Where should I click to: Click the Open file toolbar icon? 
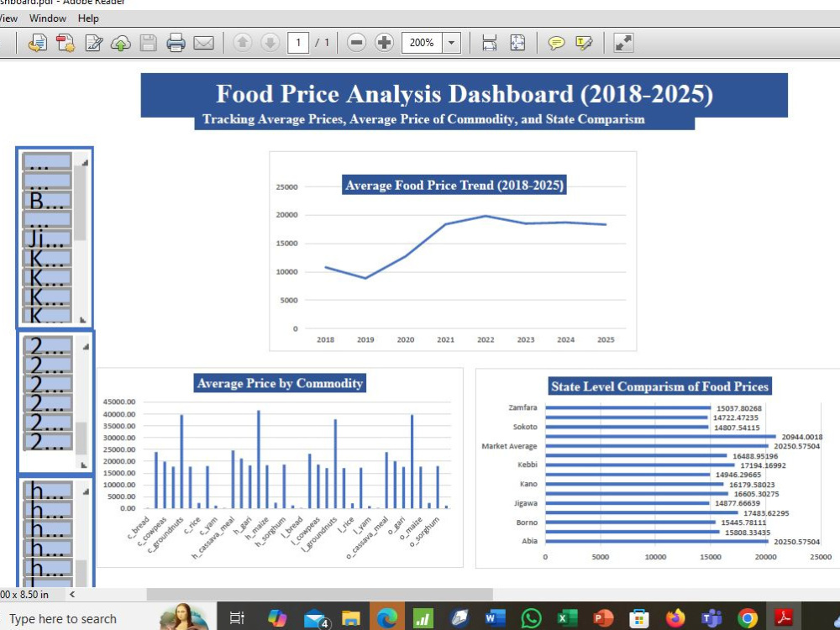(x=38, y=42)
